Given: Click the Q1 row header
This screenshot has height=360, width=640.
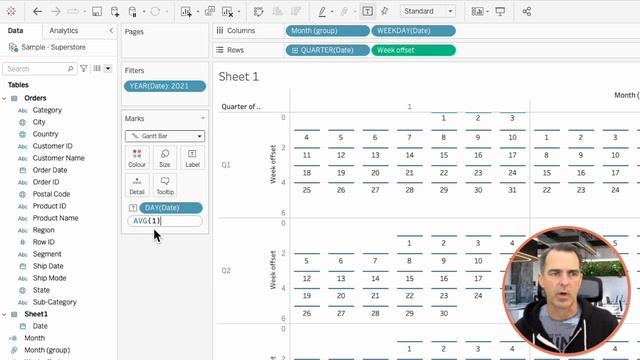Looking at the screenshot, I should (226, 165).
